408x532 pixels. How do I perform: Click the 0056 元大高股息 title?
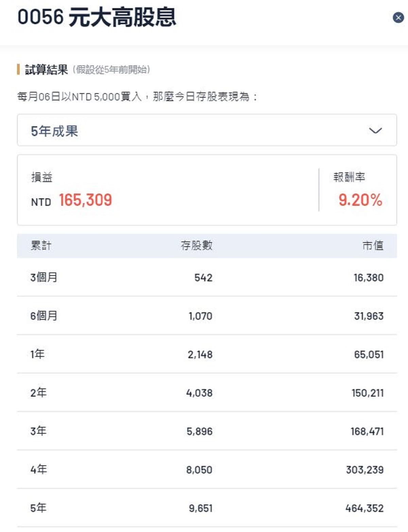pyautogui.click(x=97, y=17)
